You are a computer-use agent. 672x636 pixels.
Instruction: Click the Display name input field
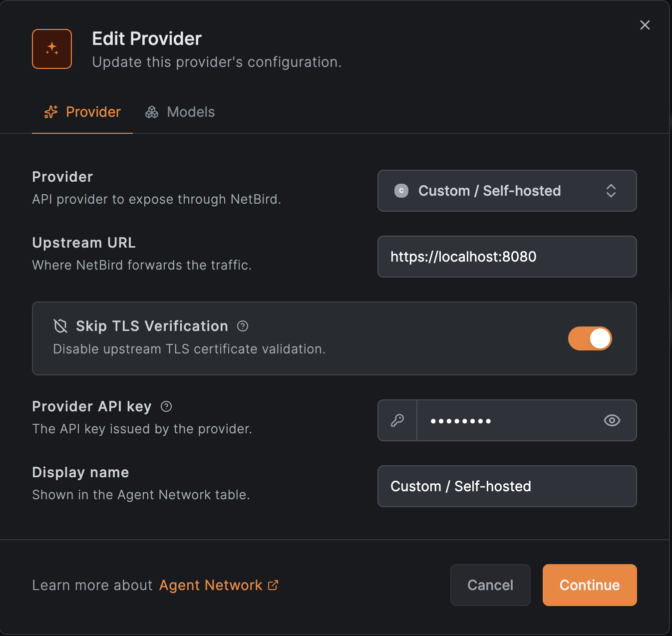pos(507,486)
